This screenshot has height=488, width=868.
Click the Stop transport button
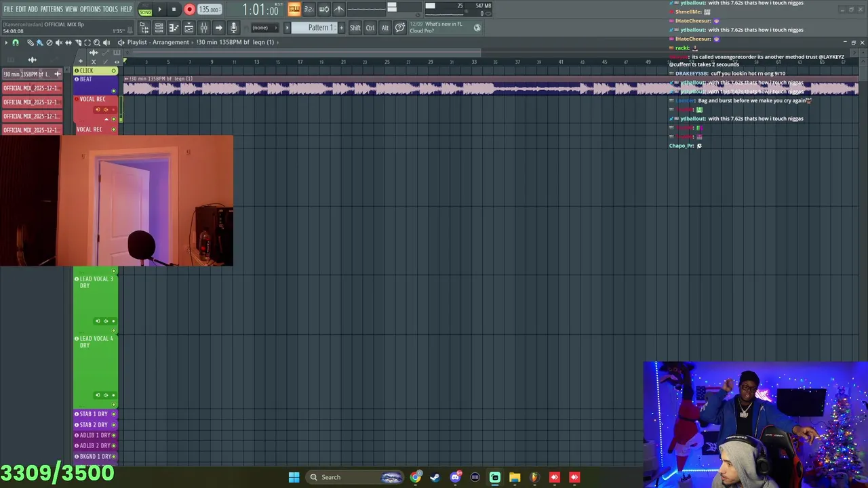174,9
